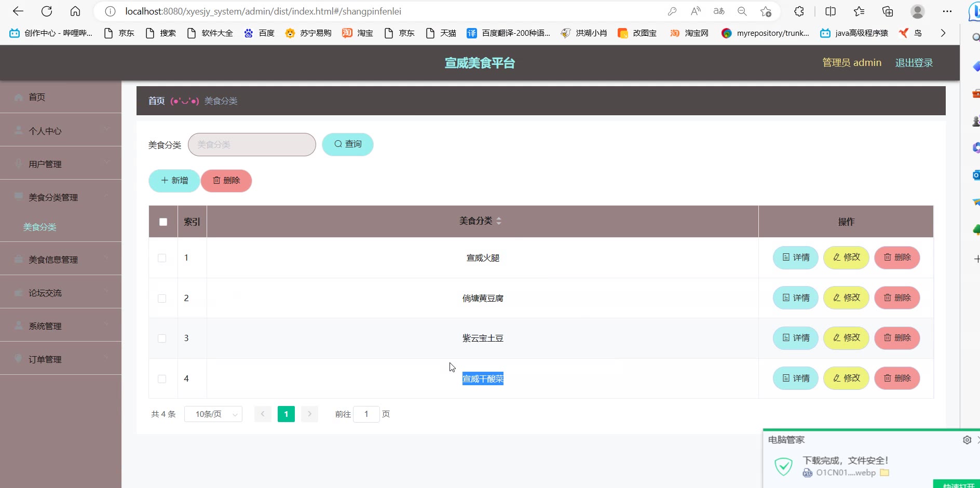Screen dimensions: 980x488
Task: Go to previous page with left arrow
Action: pyautogui.click(x=263, y=414)
